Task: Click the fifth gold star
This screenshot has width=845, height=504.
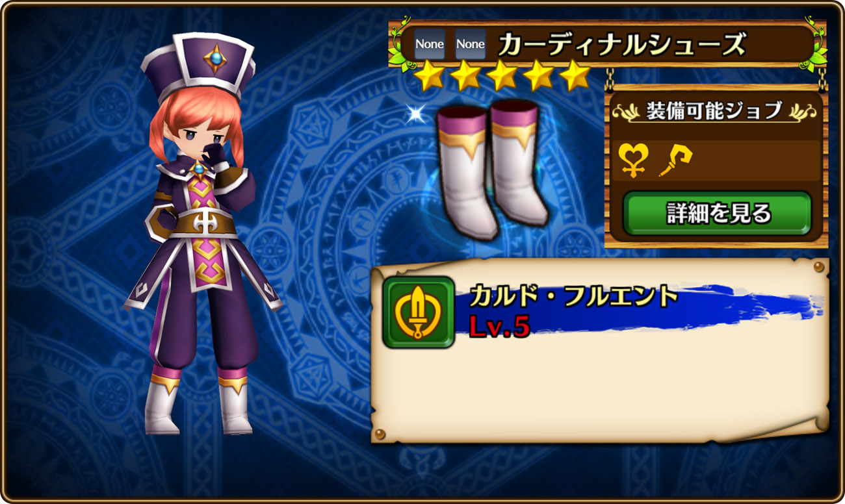Action: point(574,76)
